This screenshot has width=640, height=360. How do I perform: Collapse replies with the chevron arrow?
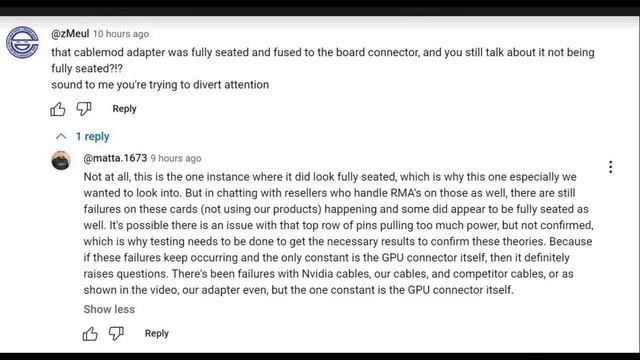click(61, 136)
